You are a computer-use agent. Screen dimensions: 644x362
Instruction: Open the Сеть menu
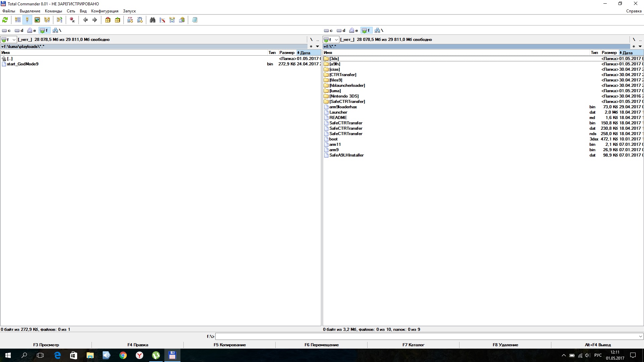coord(71,11)
